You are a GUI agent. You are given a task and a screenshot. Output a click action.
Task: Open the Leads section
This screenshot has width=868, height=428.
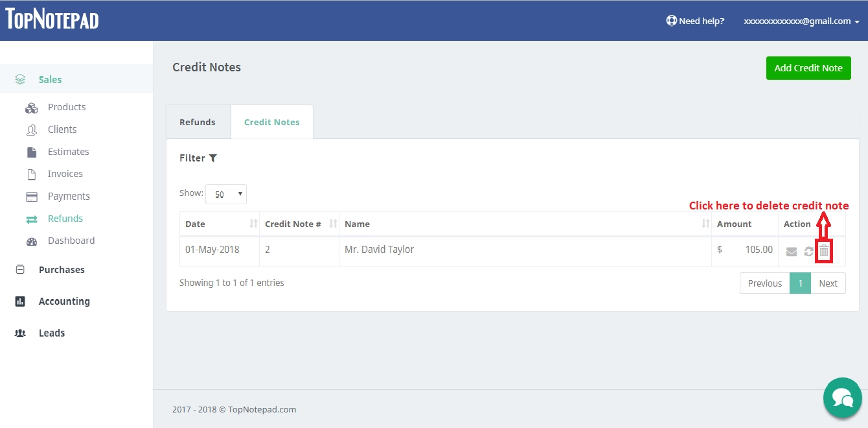click(51, 333)
